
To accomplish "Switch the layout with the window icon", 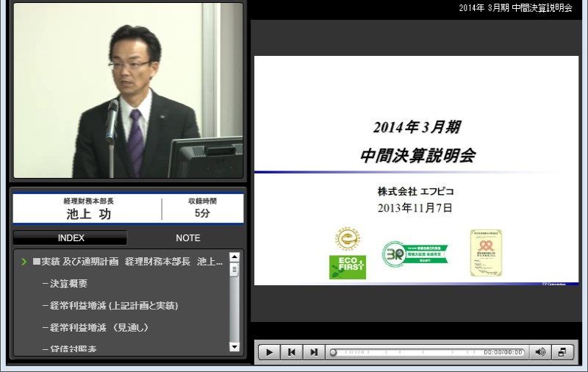I will pos(562,352).
